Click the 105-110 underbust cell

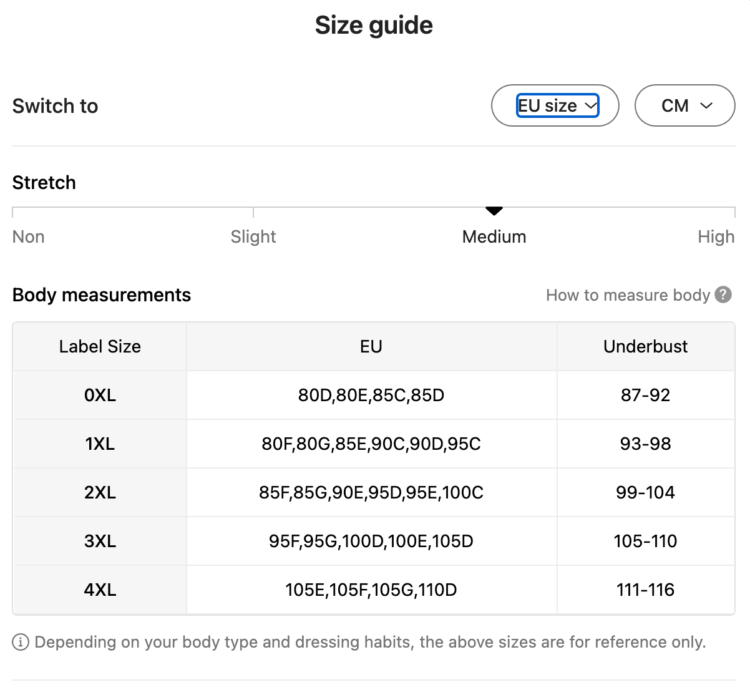[x=645, y=542]
